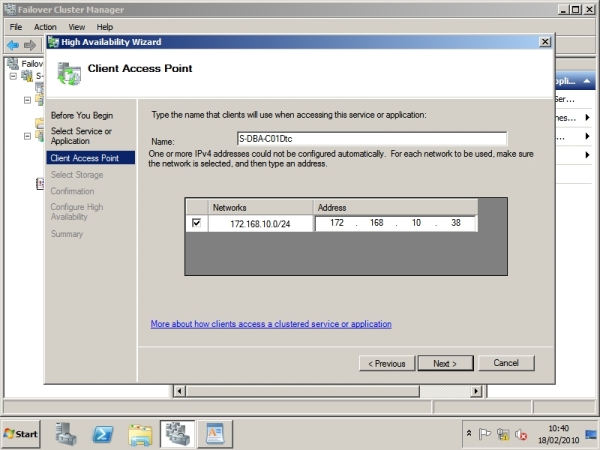600x450 pixels.
Task: Cancel the High Availability Wizard
Action: click(x=506, y=363)
